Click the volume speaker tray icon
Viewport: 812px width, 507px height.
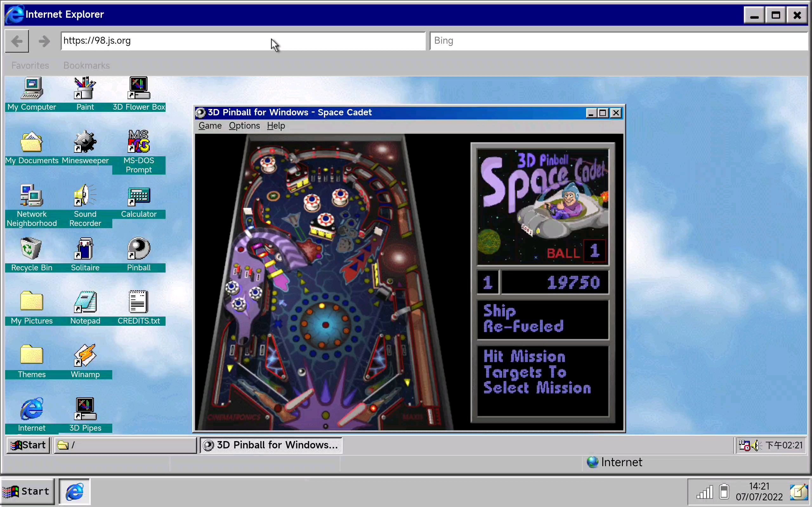[x=755, y=445]
